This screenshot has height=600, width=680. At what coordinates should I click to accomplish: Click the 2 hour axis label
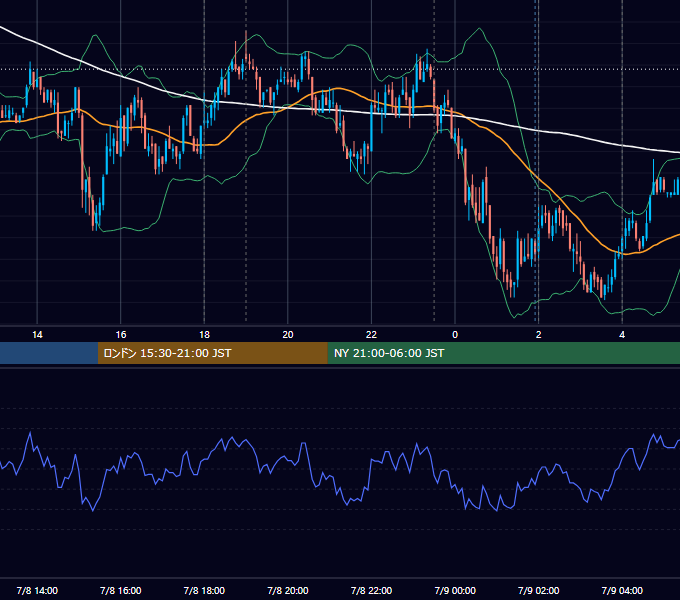click(538, 335)
